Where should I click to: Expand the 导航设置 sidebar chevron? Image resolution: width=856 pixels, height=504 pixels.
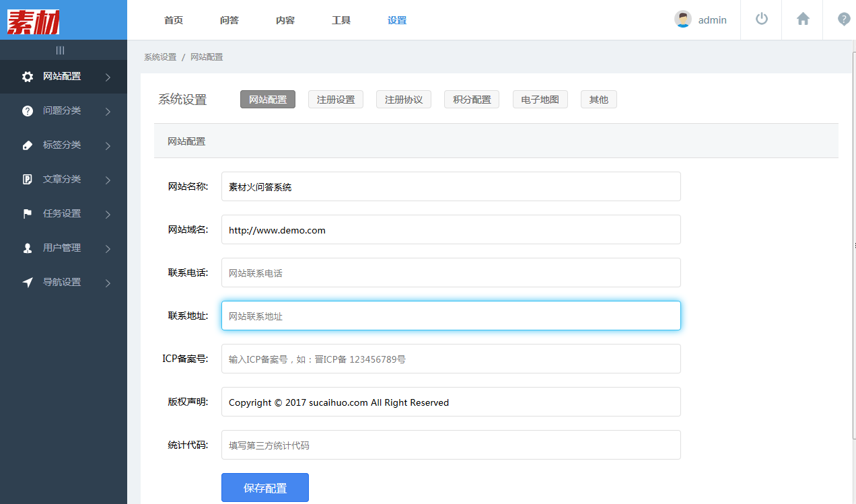click(108, 283)
